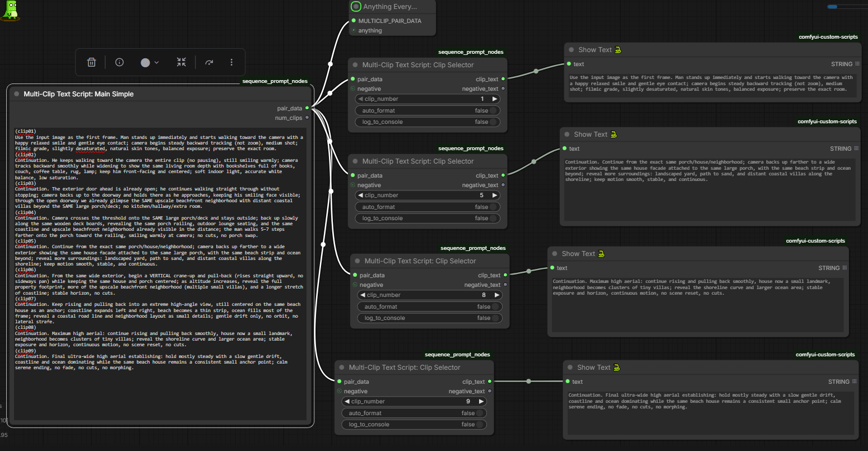
Task: Click the MULTICLIP_PAIR_DATA label on the Anything Every... node
Action: click(390, 21)
